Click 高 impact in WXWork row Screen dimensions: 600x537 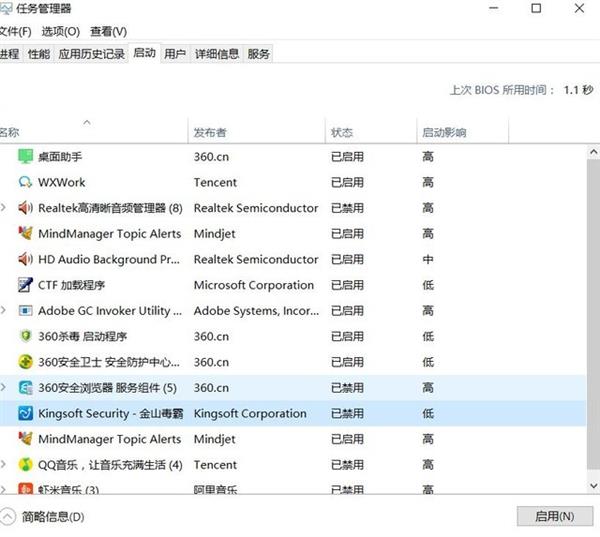coord(428,182)
